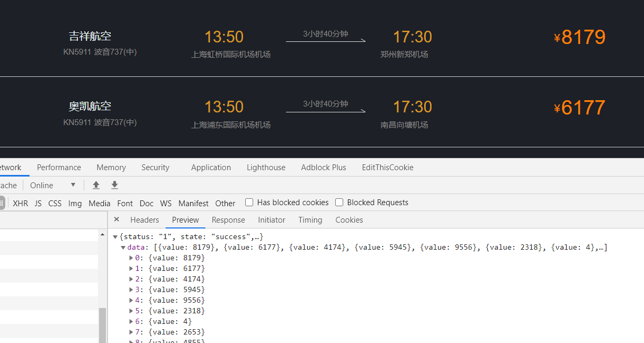Click 上海浦东国际机场机场 departure airport

[x=231, y=125]
